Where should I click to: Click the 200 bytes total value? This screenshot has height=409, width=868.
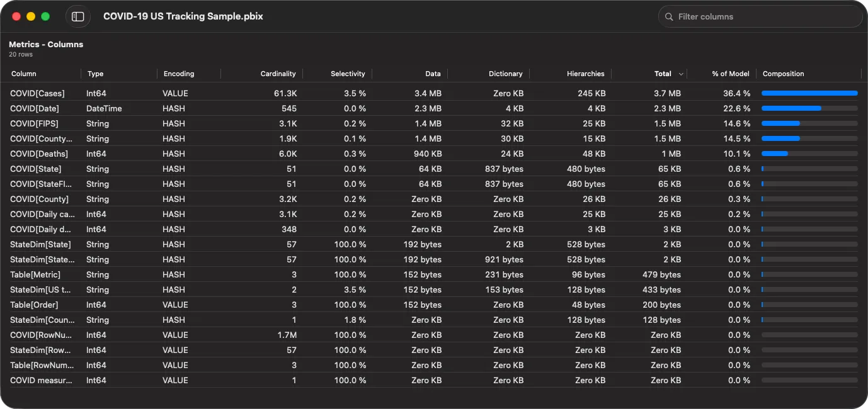tap(661, 305)
